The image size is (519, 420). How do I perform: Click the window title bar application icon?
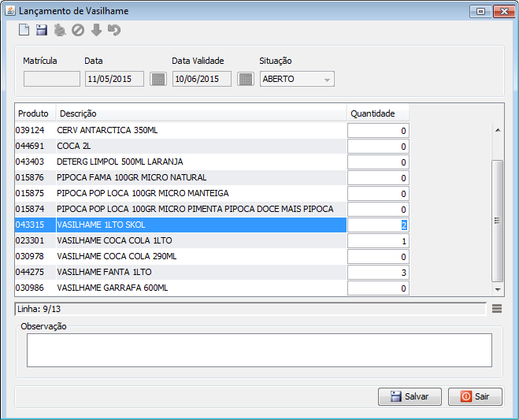click(x=10, y=10)
